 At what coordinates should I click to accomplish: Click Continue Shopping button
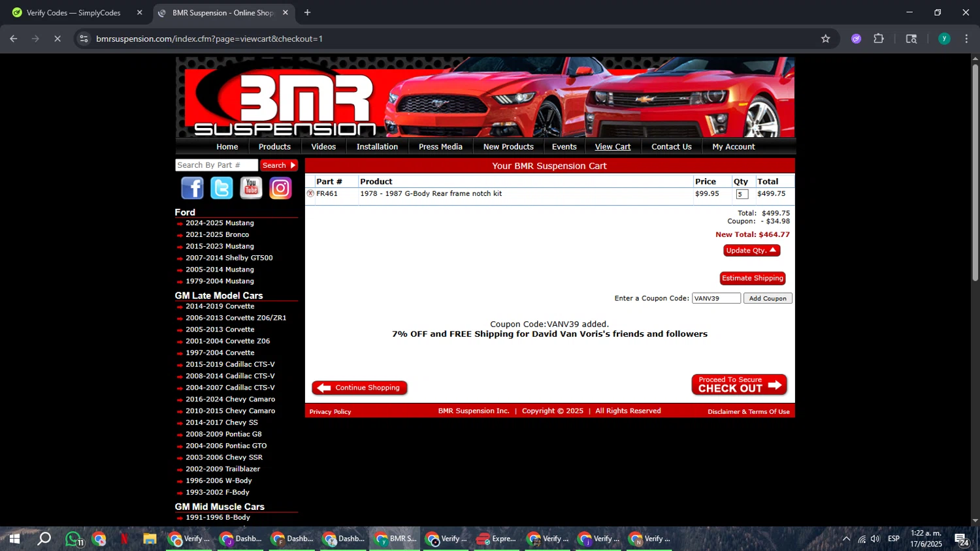pyautogui.click(x=359, y=388)
